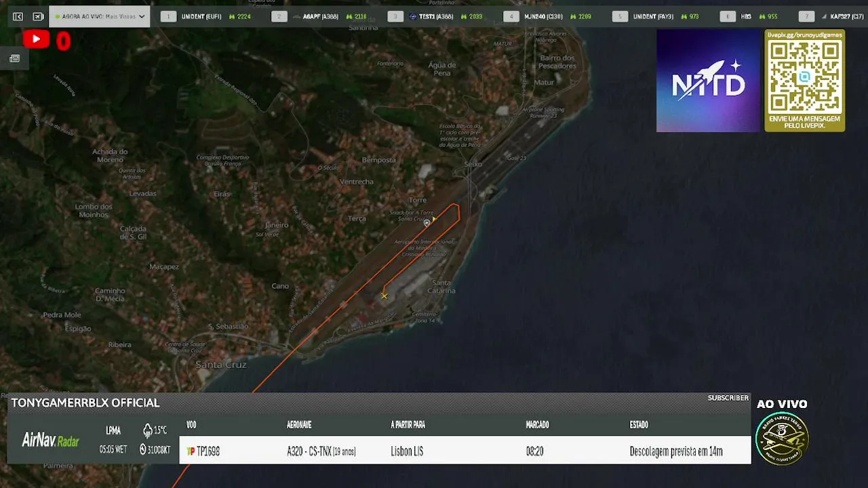Click the 'Lisbon LIS' destination cell
Screen dimensions: 868x488
tap(407, 451)
